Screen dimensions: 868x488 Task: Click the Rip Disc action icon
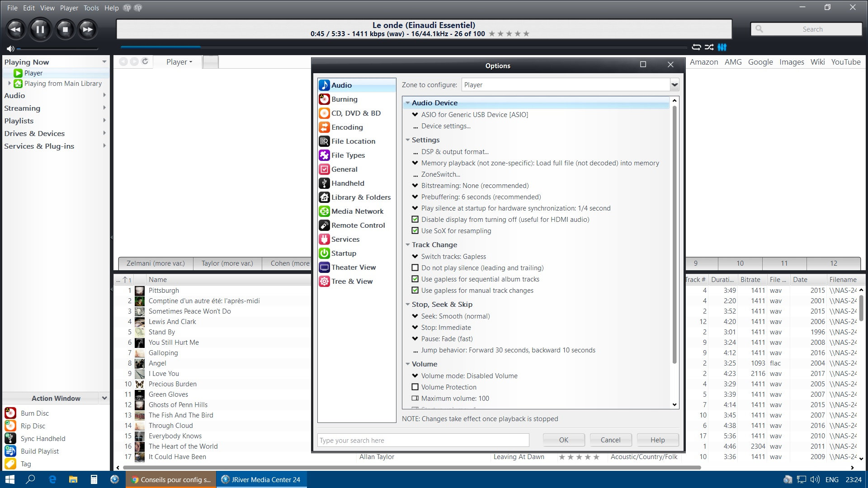tap(10, 426)
